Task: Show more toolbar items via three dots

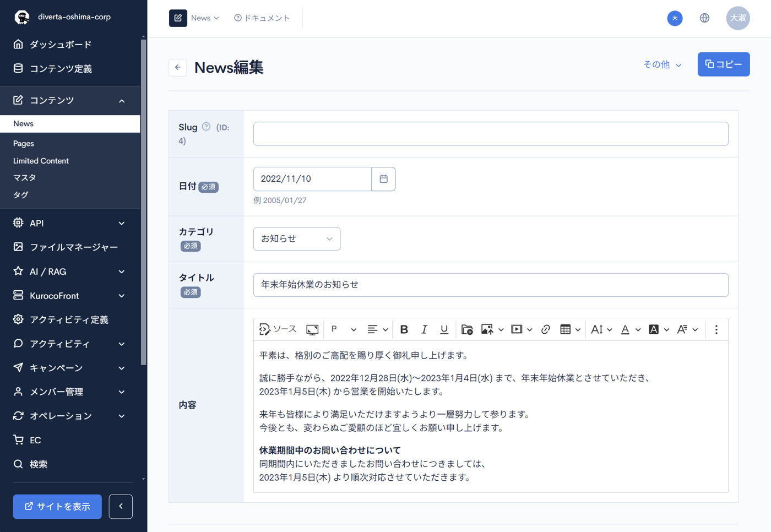Action: [716, 329]
